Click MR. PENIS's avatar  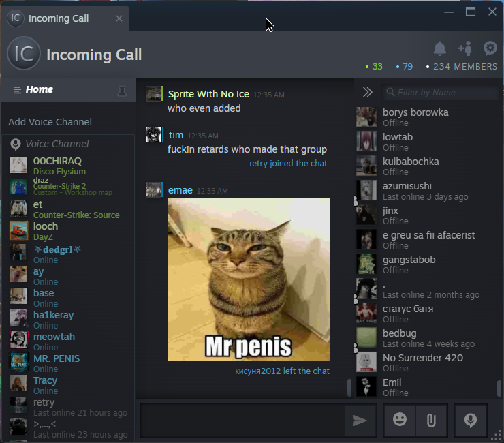(18, 362)
